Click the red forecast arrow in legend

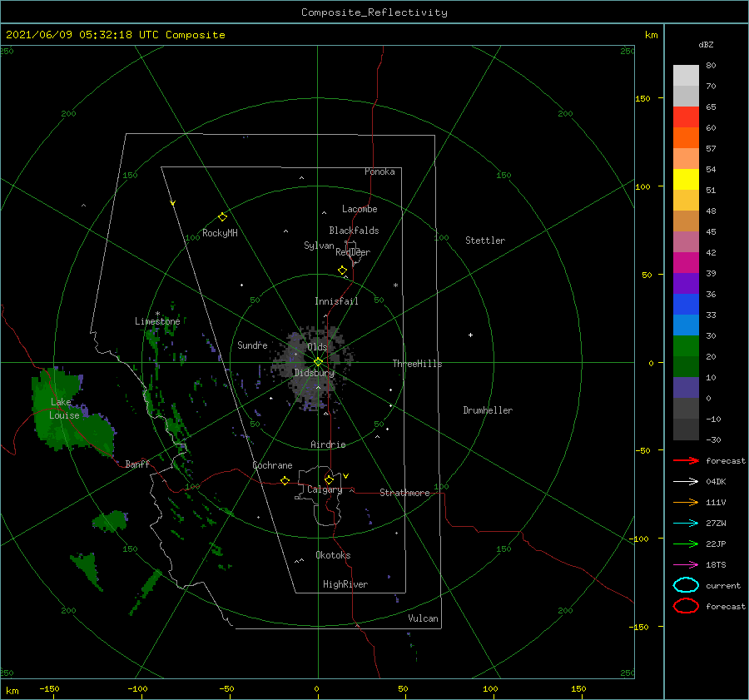pyautogui.click(x=686, y=460)
